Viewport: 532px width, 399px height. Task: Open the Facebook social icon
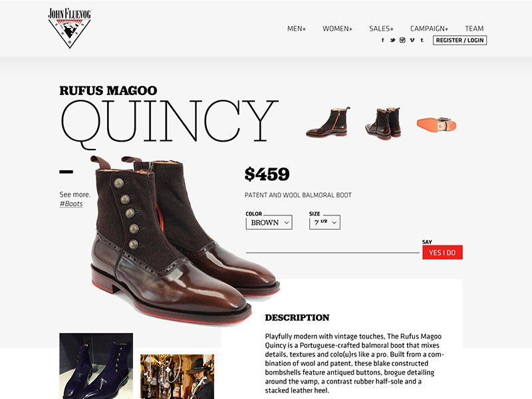click(x=383, y=40)
